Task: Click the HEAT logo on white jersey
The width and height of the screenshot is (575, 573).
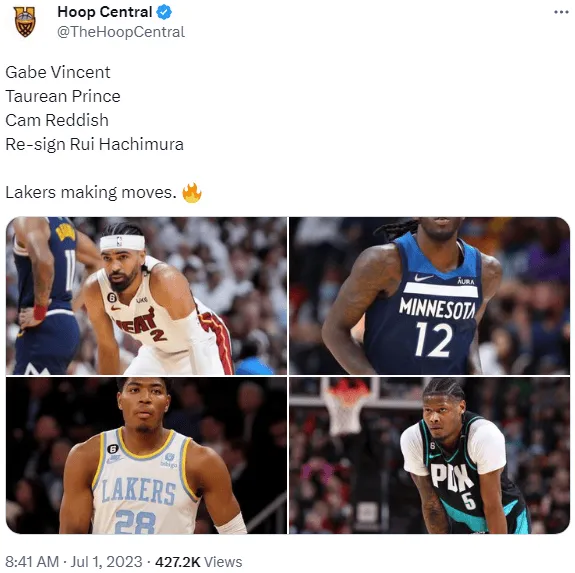Action: (136, 323)
